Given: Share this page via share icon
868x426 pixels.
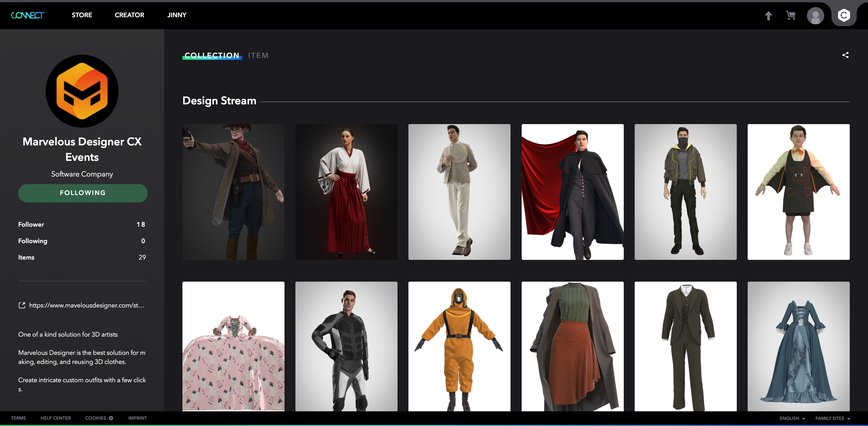Looking at the screenshot, I should [845, 55].
